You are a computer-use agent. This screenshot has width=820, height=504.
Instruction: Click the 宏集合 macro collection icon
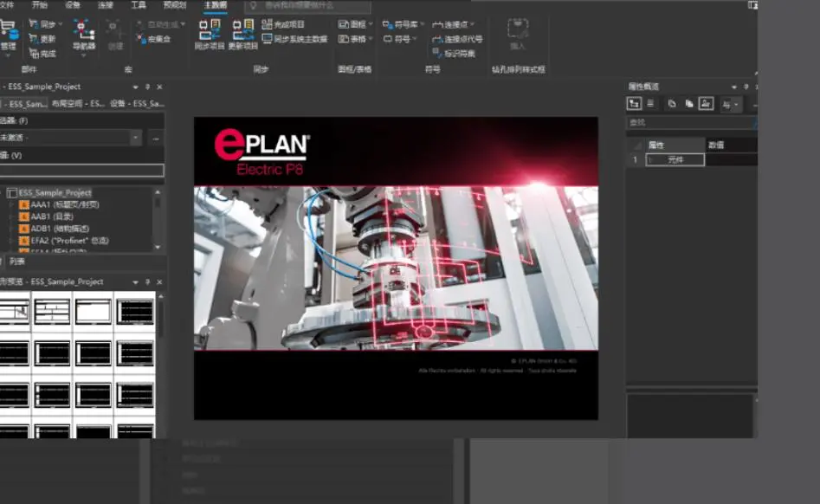point(141,39)
